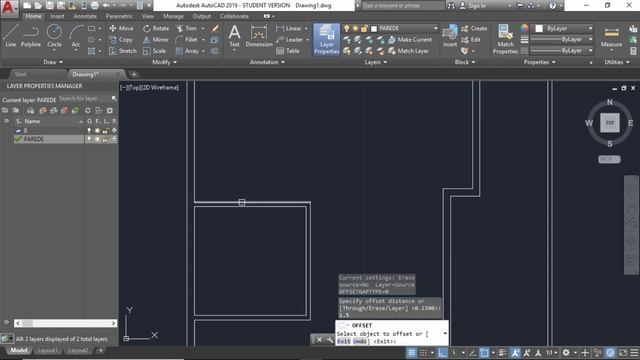Switch to the Insert ribbon tab
Screen dimensions: 640x360
57,16
